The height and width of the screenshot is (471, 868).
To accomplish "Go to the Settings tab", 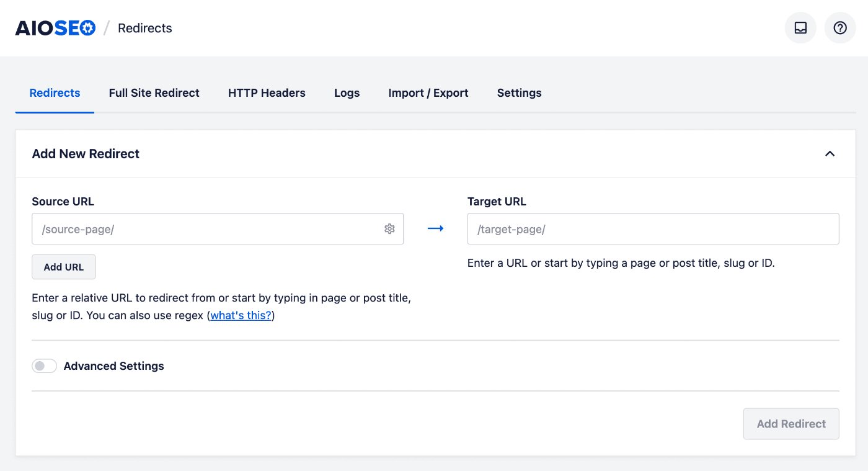I will 519,92.
